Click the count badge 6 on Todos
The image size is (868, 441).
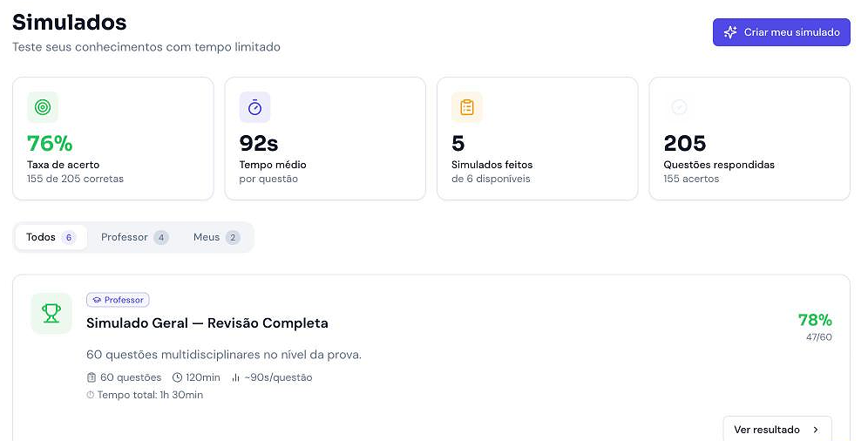tap(69, 237)
